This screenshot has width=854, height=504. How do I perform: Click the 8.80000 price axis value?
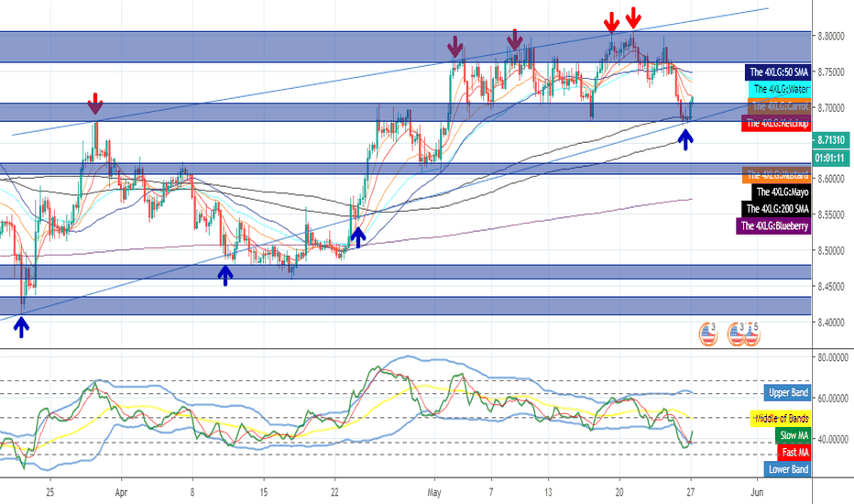[x=830, y=37]
